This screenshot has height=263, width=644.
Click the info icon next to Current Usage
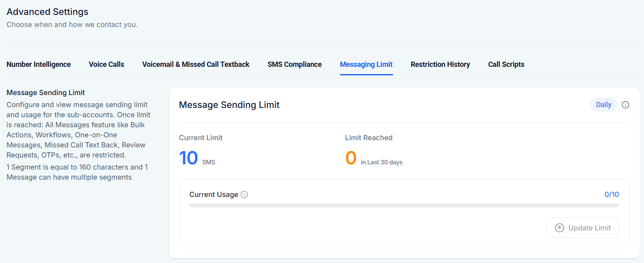(x=244, y=195)
